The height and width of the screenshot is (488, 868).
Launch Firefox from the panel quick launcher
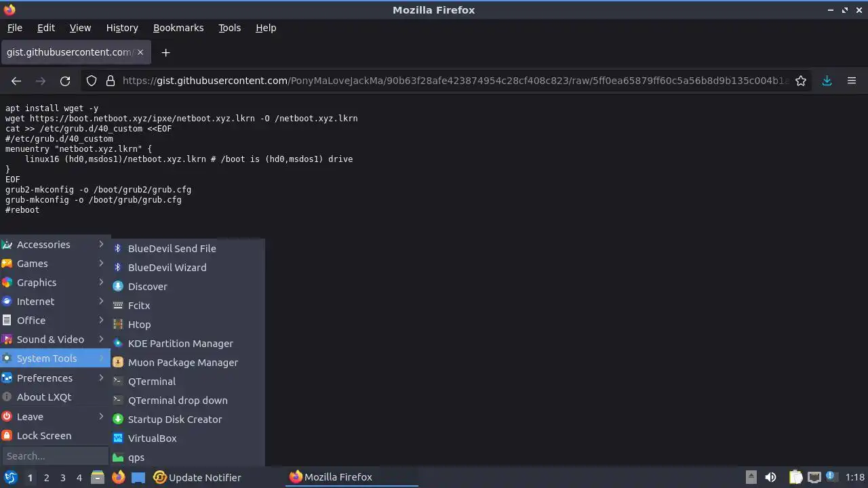tap(118, 477)
